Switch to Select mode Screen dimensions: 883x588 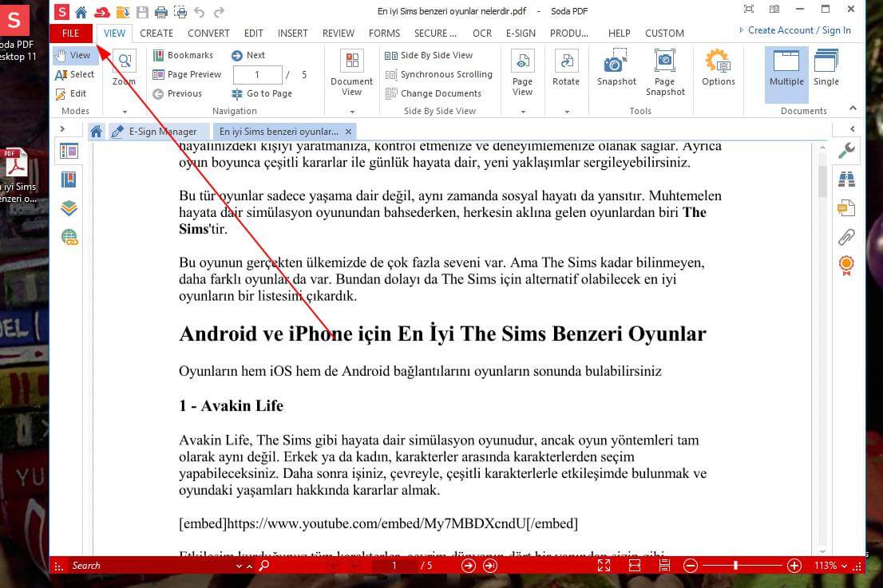pos(75,74)
